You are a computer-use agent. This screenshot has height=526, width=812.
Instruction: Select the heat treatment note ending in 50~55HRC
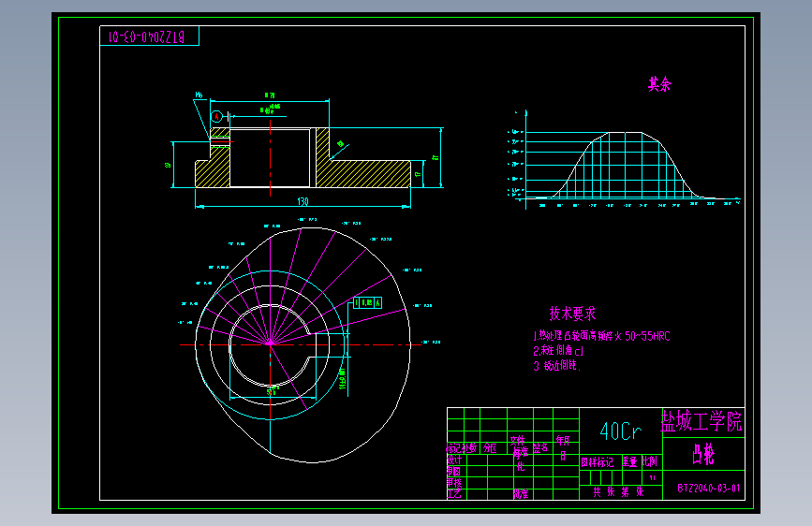point(602,336)
